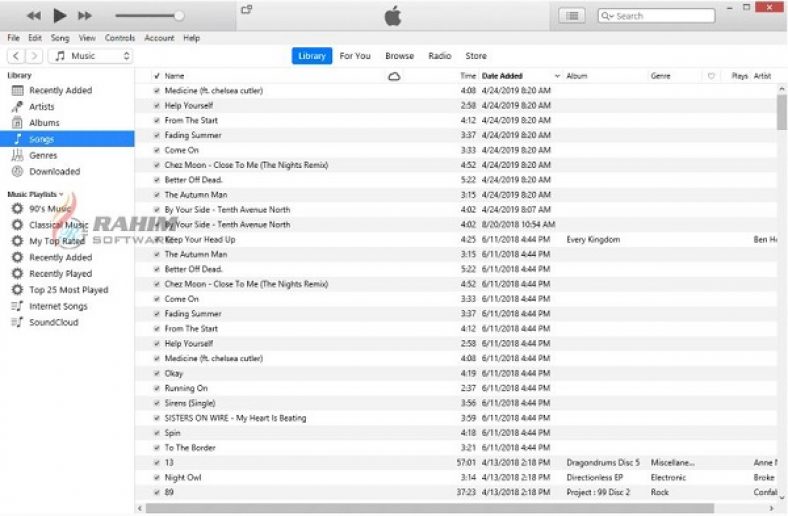This screenshot has height=516, width=788.
Task: Open the search options dropdown arrow
Action: coord(612,16)
